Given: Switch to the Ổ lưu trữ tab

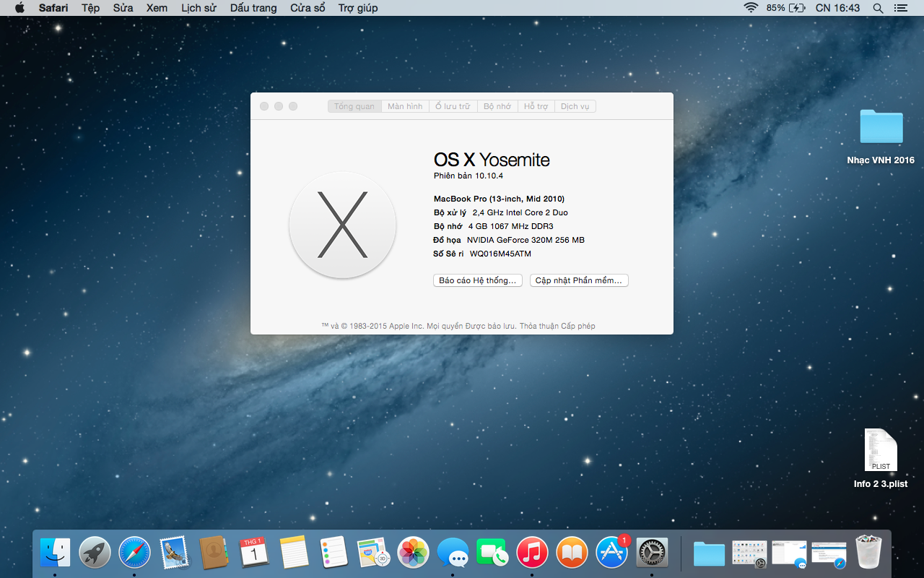Looking at the screenshot, I should (453, 106).
